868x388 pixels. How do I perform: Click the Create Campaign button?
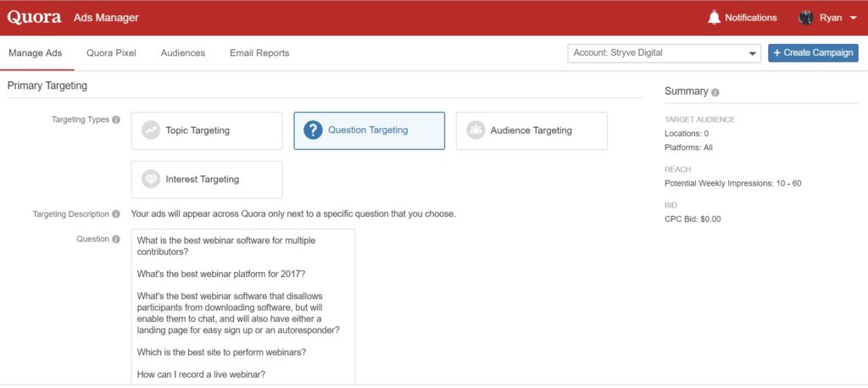tap(813, 53)
